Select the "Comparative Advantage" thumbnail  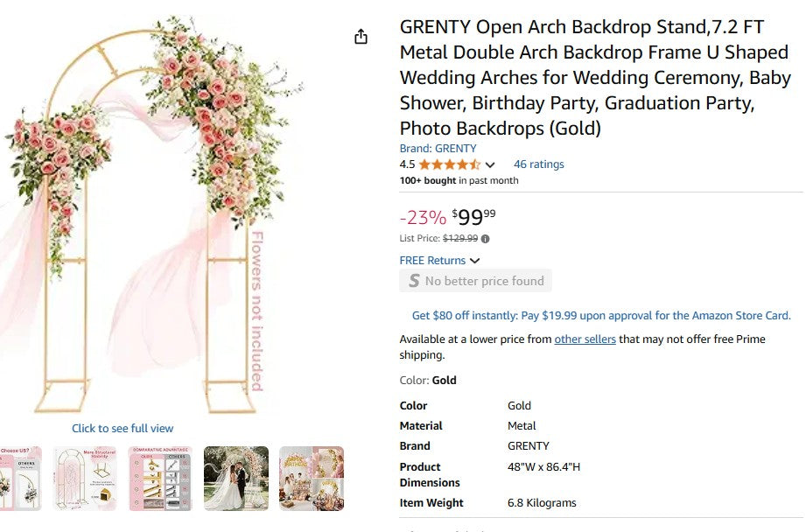click(160, 479)
